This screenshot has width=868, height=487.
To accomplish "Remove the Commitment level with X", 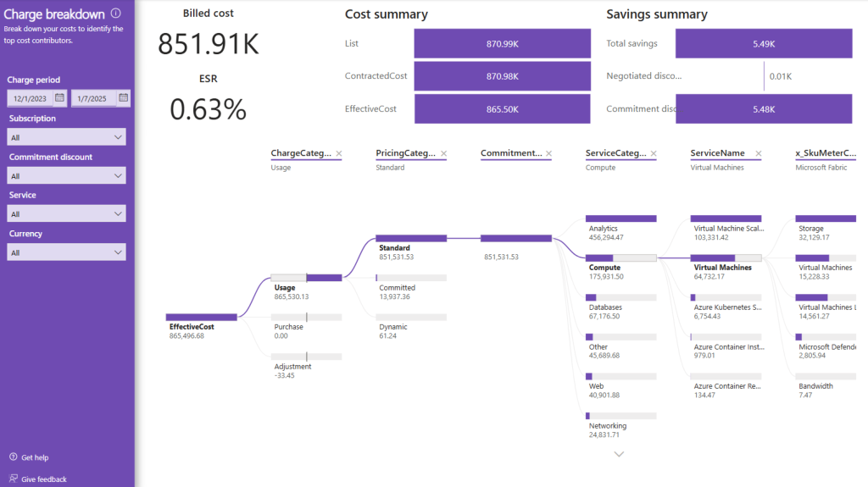I will (548, 153).
